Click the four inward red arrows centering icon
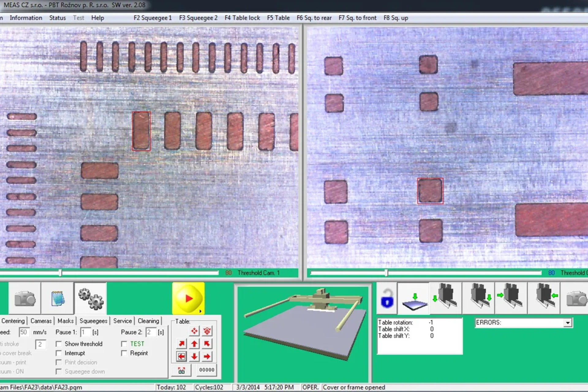This screenshot has height=392, width=588. (194, 331)
